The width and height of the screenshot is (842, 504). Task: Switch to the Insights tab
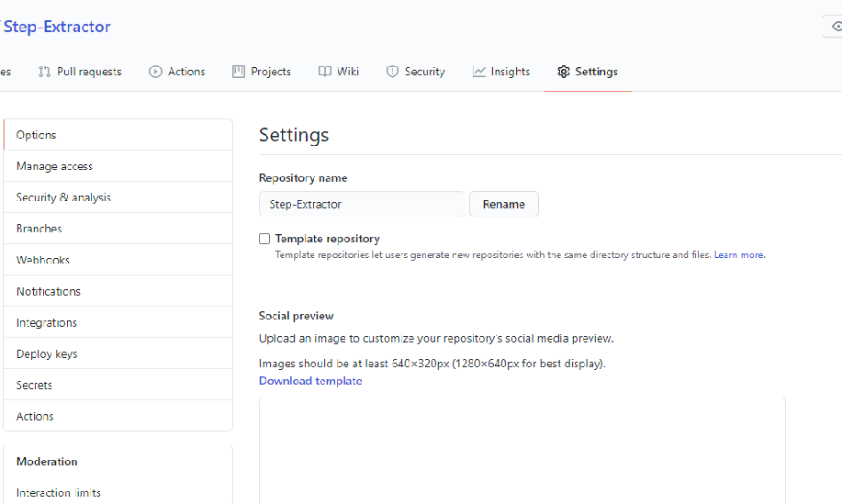point(510,72)
